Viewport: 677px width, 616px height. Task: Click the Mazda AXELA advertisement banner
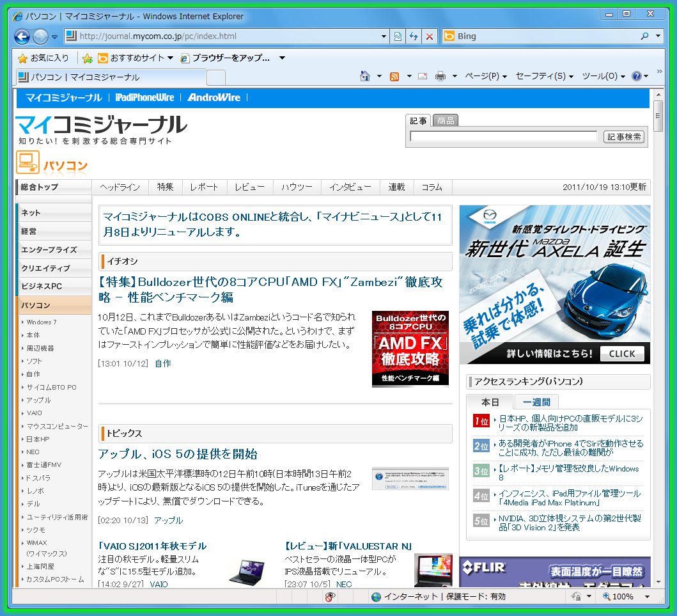[555, 285]
